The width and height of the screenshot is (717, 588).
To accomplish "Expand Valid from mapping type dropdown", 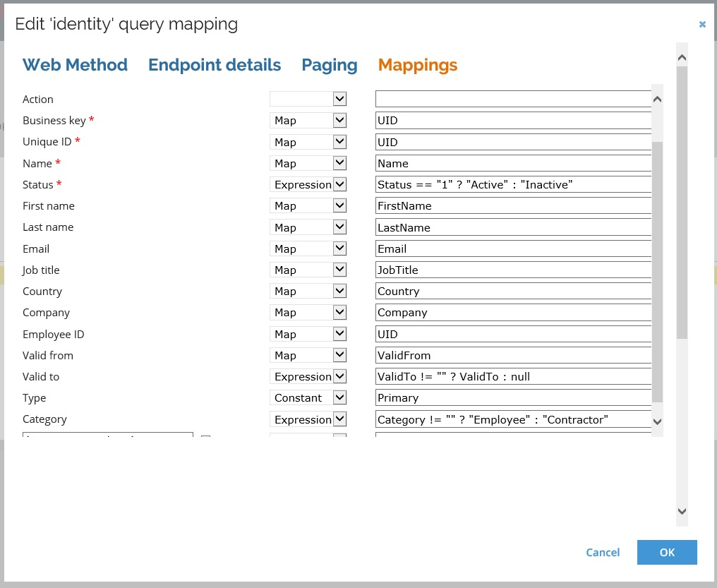I will [x=308, y=355].
